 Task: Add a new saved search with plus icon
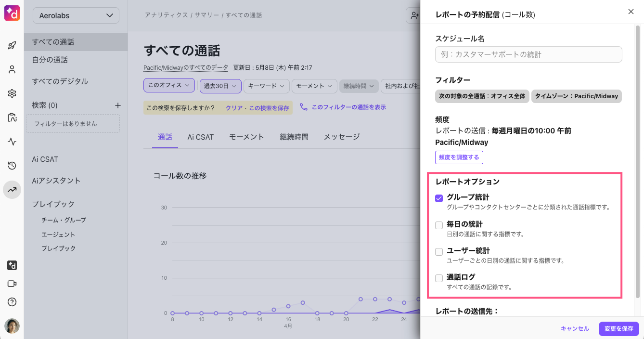(x=118, y=105)
